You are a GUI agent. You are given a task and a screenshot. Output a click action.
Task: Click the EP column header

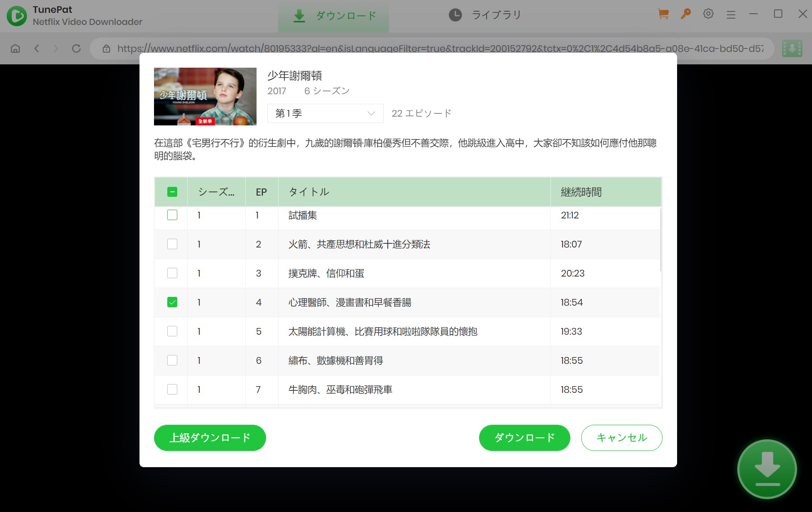[262, 192]
